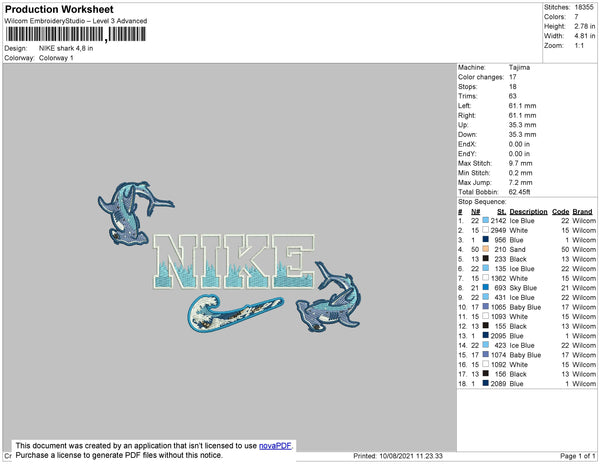
Task: Click the NIKE lettering in the design preview
Action: pyautogui.click(x=234, y=261)
